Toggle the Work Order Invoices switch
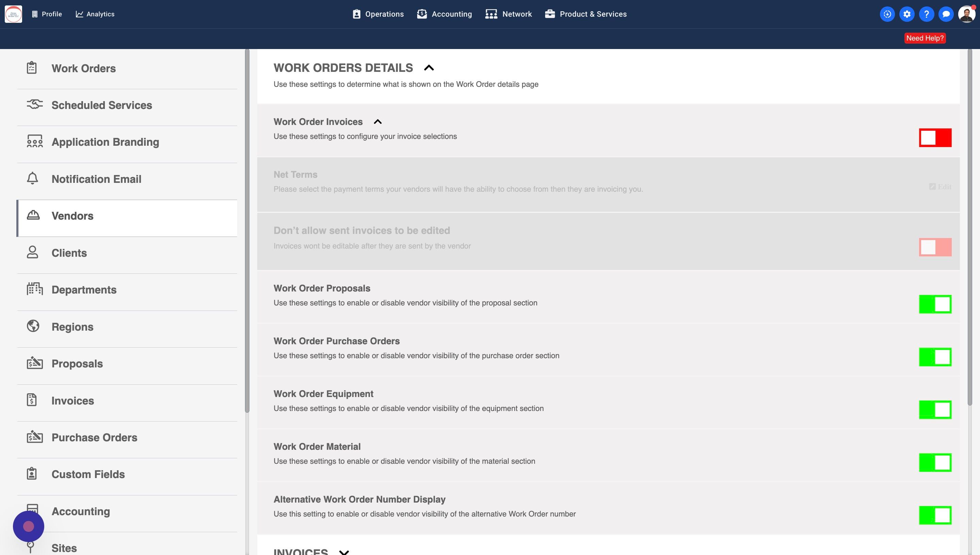The image size is (980, 555). (x=935, y=138)
